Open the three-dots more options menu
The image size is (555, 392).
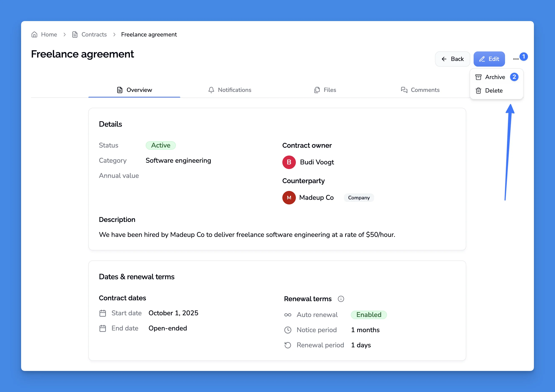[516, 59]
